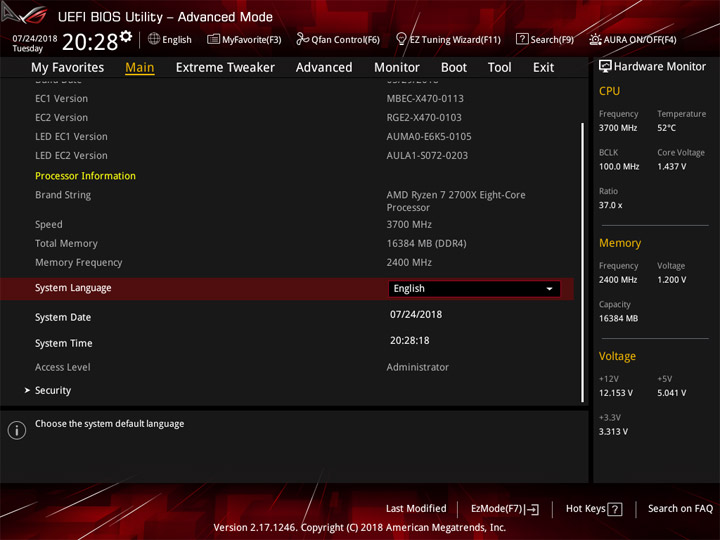
Task: Click the Hot Keys question mark icon
Action: 615,509
